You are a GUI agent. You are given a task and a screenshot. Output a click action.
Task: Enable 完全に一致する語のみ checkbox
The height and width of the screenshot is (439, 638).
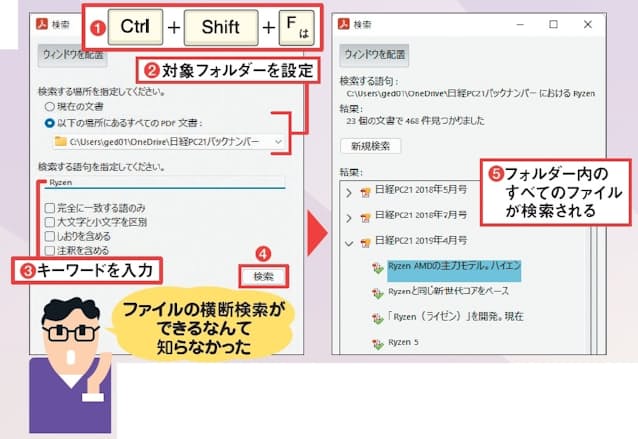click(x=49, y=208)
